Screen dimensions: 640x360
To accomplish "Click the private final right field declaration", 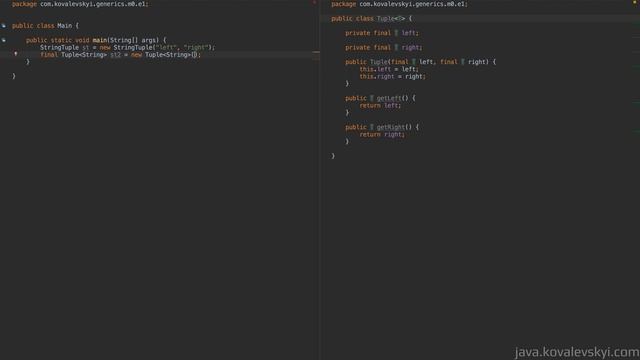I will point(384,48).
